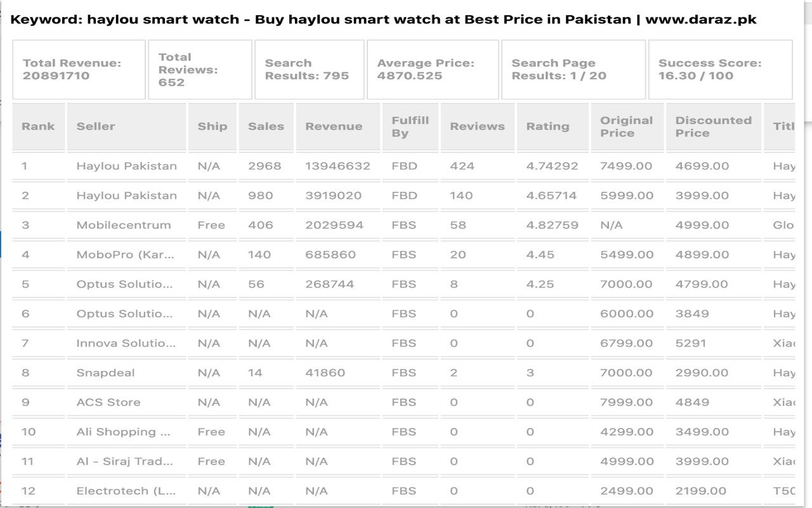
Task: Click the Search Results 795 summary box
Action: 310,69
